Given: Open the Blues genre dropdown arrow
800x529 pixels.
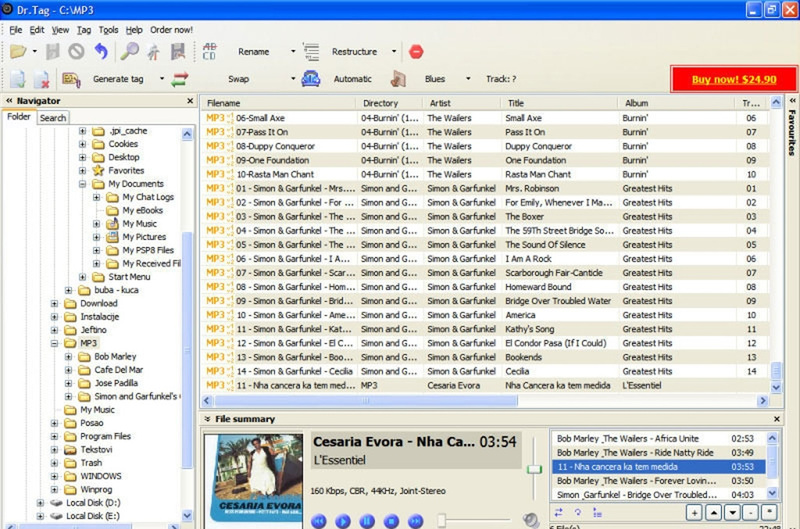Looking at the screenshot, I should pyautogui.click(x=468, y=79).
